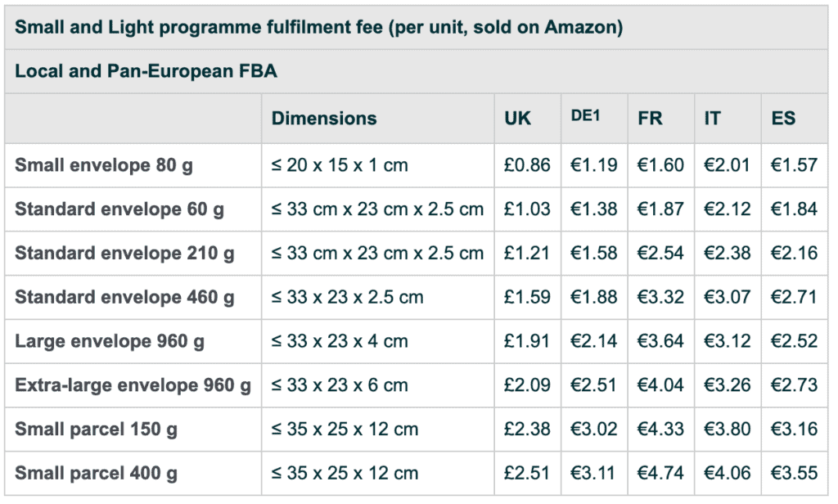The width and height of the screenshot is (838, 504).
Task: Click the IT column header
Action: point(713,118)
